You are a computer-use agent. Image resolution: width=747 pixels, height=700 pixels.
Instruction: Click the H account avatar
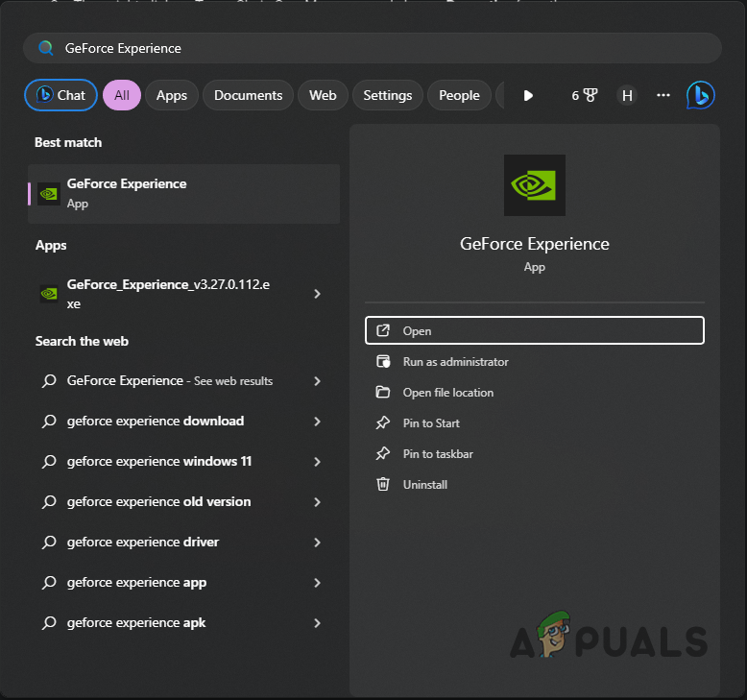coord(627,96)
